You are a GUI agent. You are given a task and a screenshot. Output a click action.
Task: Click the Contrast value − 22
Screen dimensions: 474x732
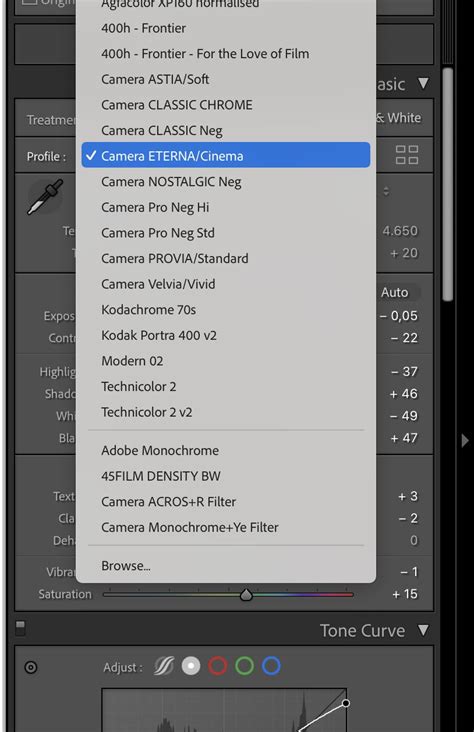coord(404,338)
